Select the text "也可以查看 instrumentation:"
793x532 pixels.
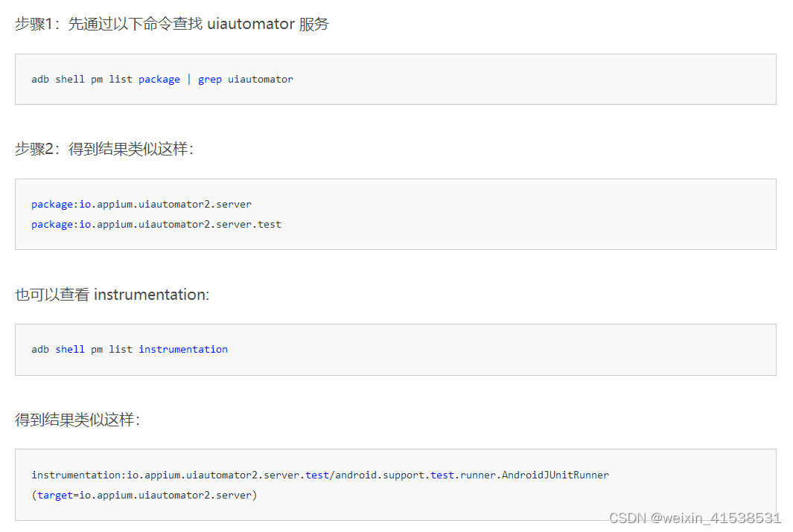coord(110,295)
